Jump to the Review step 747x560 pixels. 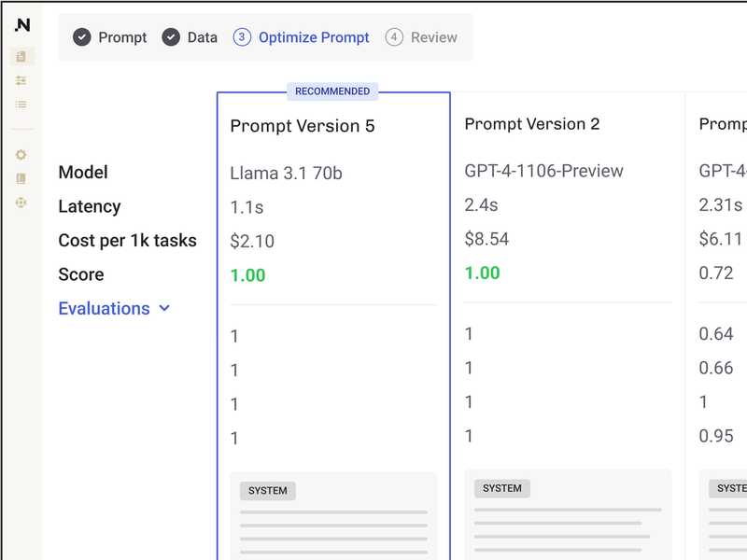[433, 37]
